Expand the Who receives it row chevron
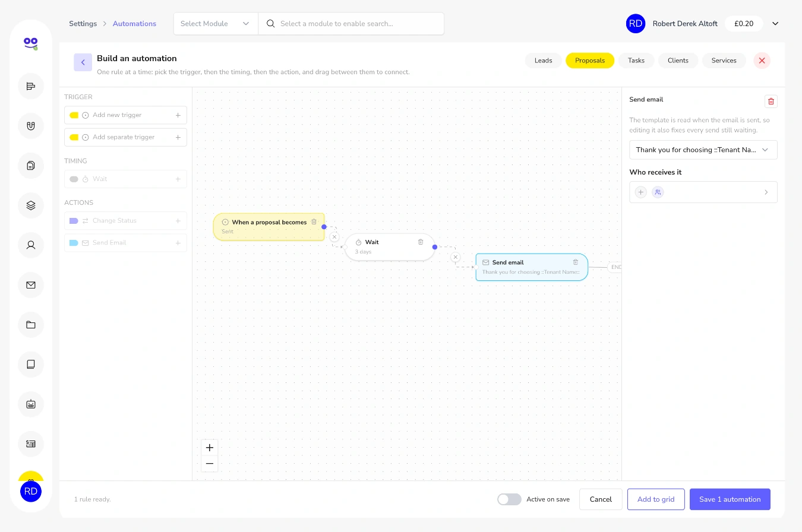 pos(766,192)
